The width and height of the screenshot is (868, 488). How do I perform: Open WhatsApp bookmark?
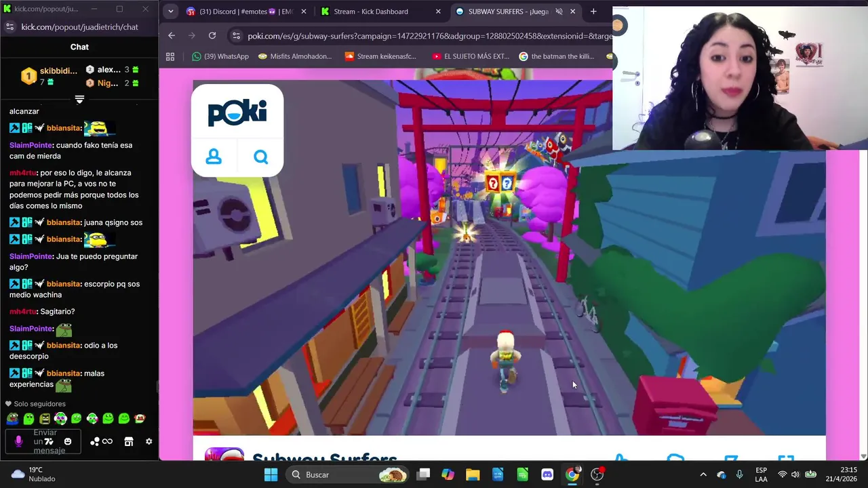(x=220, y=56)
